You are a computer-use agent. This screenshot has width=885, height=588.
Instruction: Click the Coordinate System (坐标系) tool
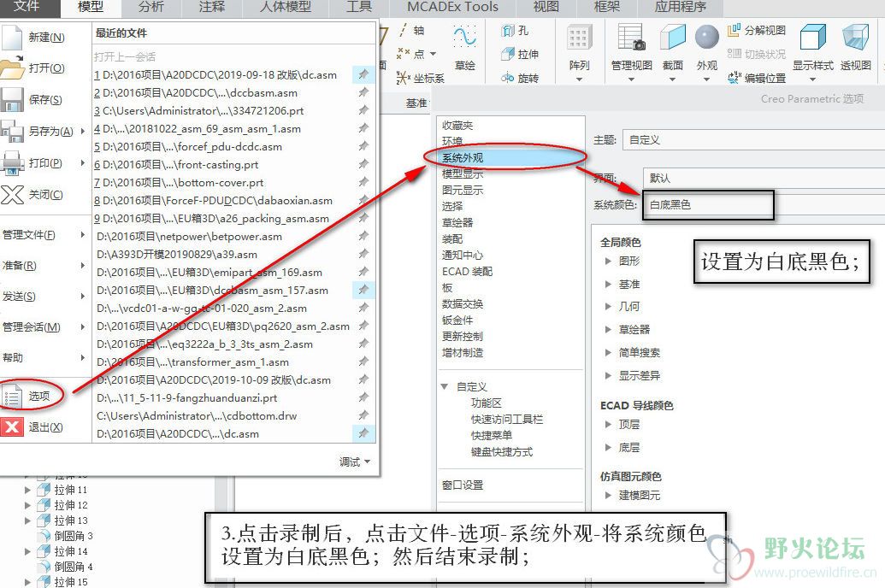tap(420, 78)
